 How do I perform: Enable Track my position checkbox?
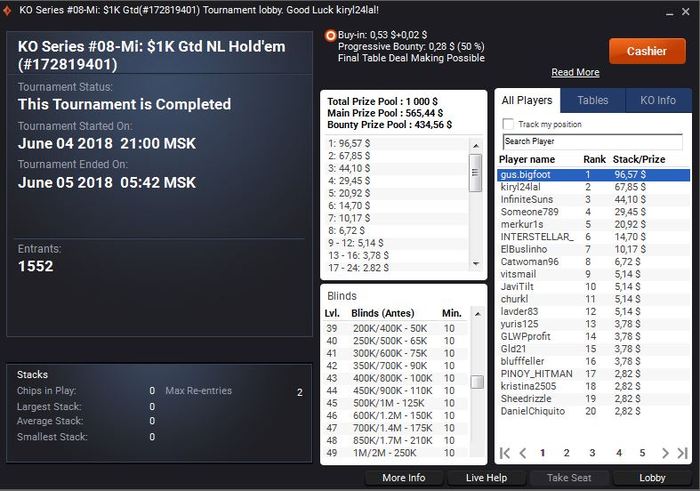pyautogui.click(x=508, y=124)
